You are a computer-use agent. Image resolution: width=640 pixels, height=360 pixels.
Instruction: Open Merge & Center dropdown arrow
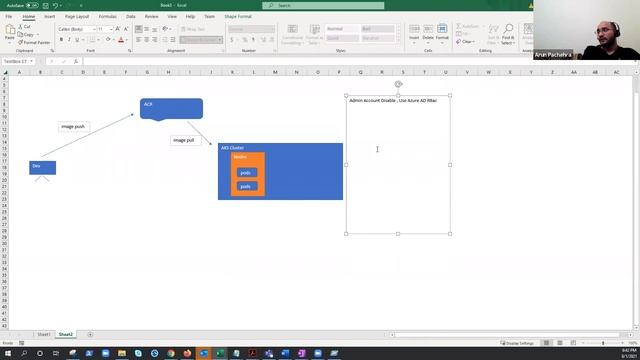click(x=220, y=40)
